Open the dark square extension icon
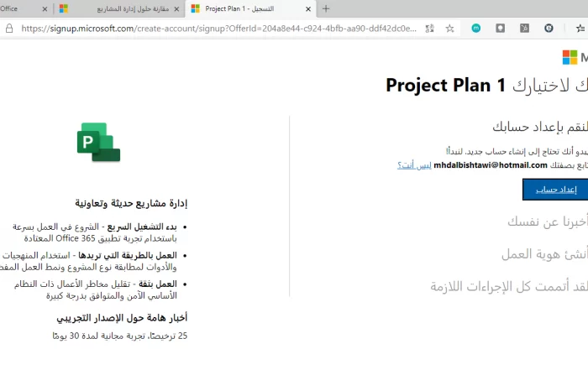 point(525,28)
